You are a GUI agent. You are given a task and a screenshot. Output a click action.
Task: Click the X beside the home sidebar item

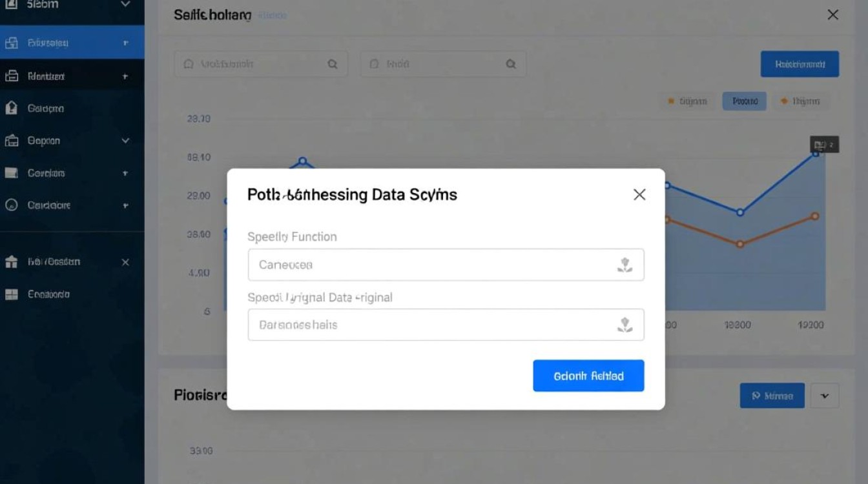point(125,262)
